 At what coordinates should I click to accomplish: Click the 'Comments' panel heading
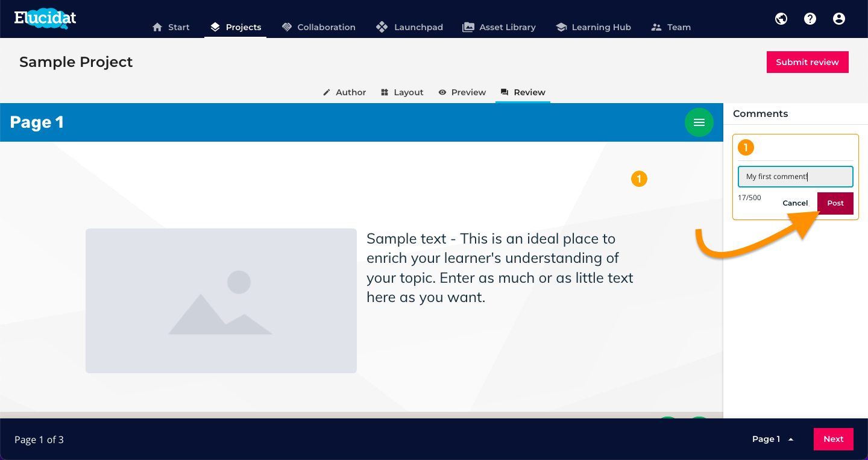[x=761, y=113]
